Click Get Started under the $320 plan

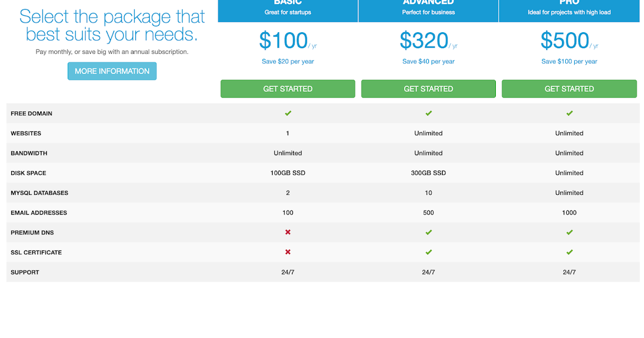coord(428,89)
